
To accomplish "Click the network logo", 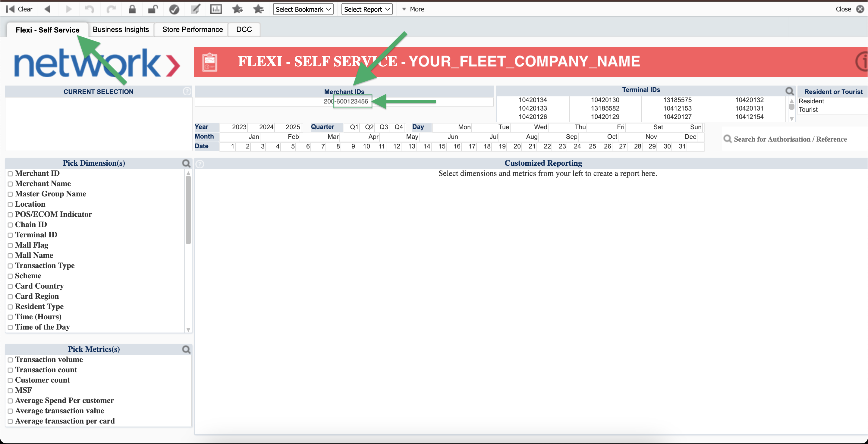I will click(x=97, y=63).
